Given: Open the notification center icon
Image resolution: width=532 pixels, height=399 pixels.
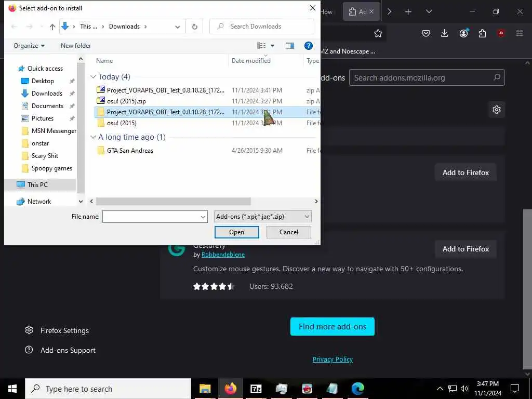Looking at the screenshot, I should [x=515, y=389].
